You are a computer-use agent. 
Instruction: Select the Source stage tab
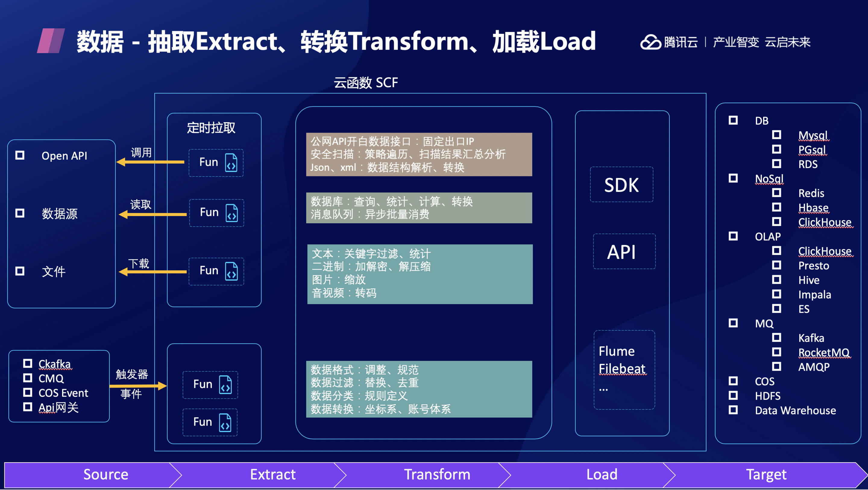[x=106, y=475]
